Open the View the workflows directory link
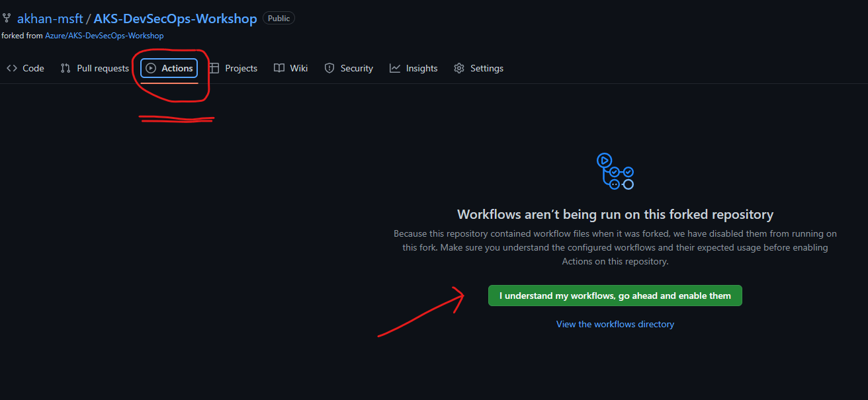The image size is (868, 400). (x=615, y=324)
